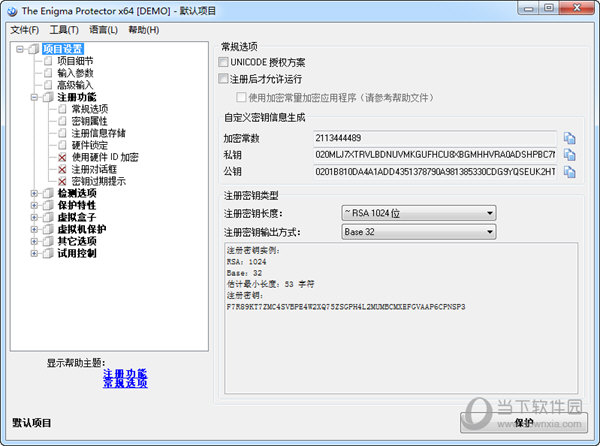Expand the 试用控制 tree branch
The height and width of the screenshot is (446, 600).
click(34, 253)
